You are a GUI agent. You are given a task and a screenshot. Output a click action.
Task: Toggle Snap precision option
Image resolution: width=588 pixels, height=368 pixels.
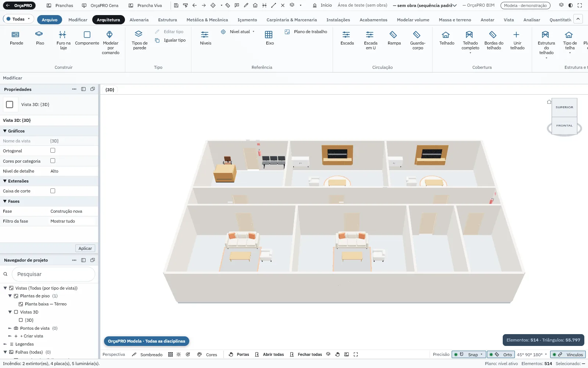coord(469,354)
